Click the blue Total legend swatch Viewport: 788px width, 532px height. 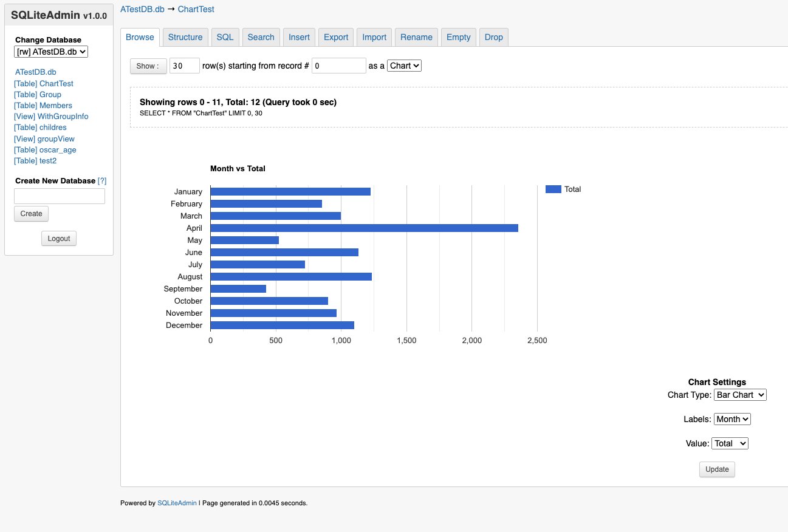point(553,189)
